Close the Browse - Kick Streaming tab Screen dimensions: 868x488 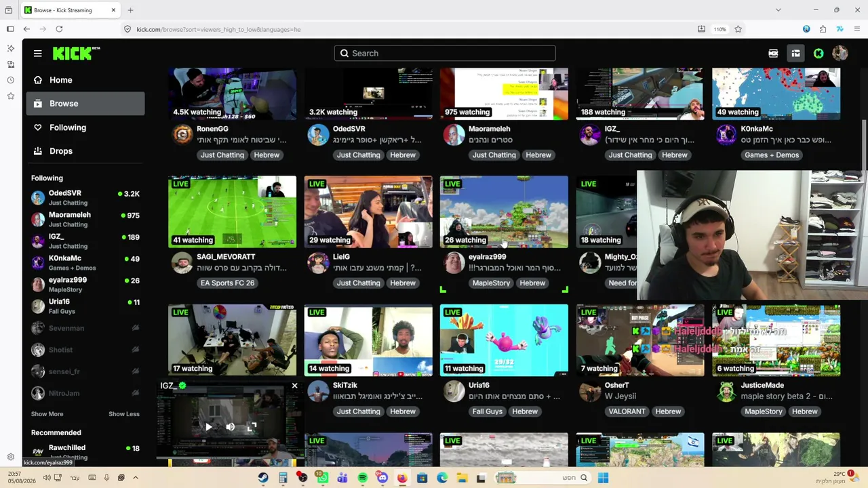pos(113,10)
